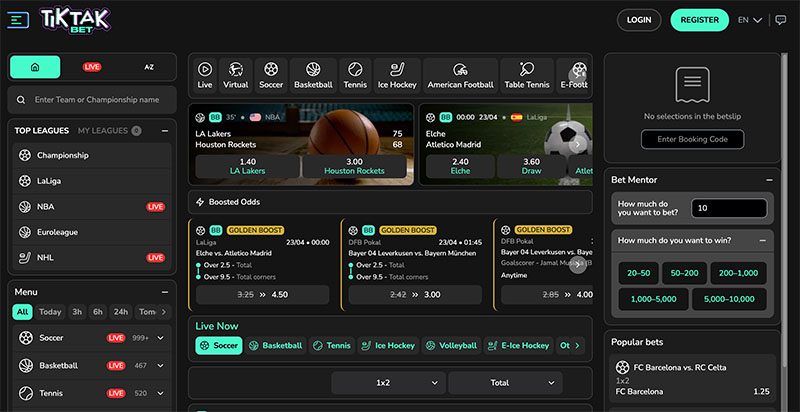
Task: Select the Home tab icon
Action: (x=35, y=67)
